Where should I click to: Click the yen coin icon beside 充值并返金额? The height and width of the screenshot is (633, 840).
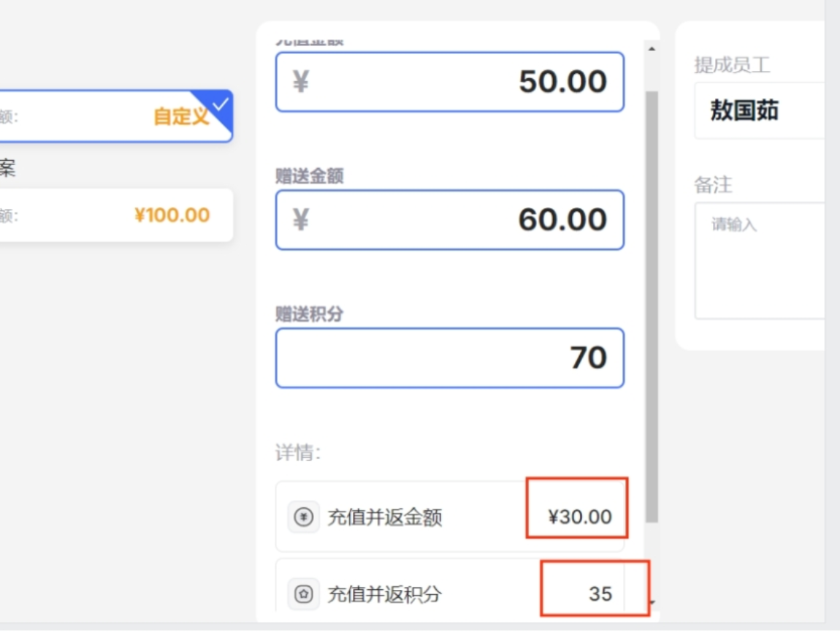pyautogui.click(x=303, y=518)
